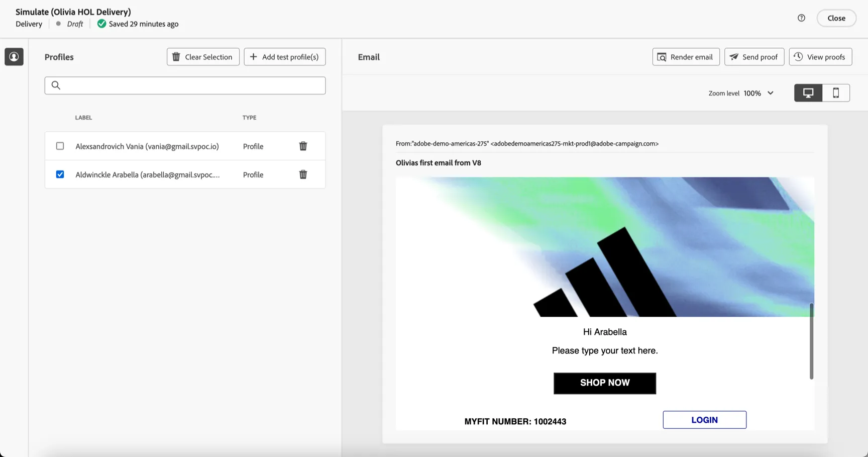Click Clear Selection button
868x457 pixels.
click(203, 57)
